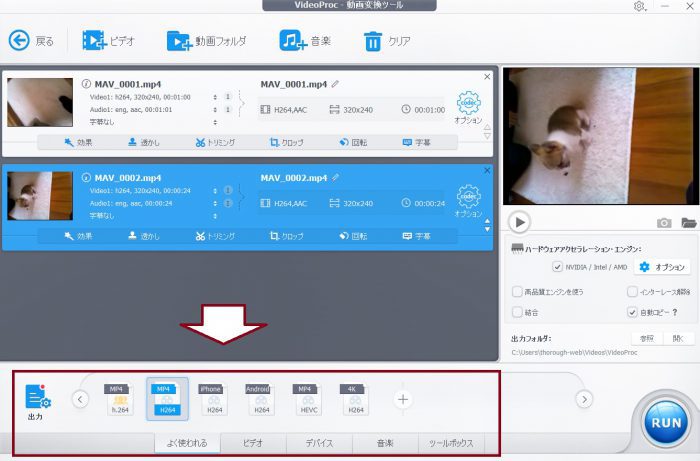
Task: Switch to the ビデオ format tab
Action: [253, 443]
